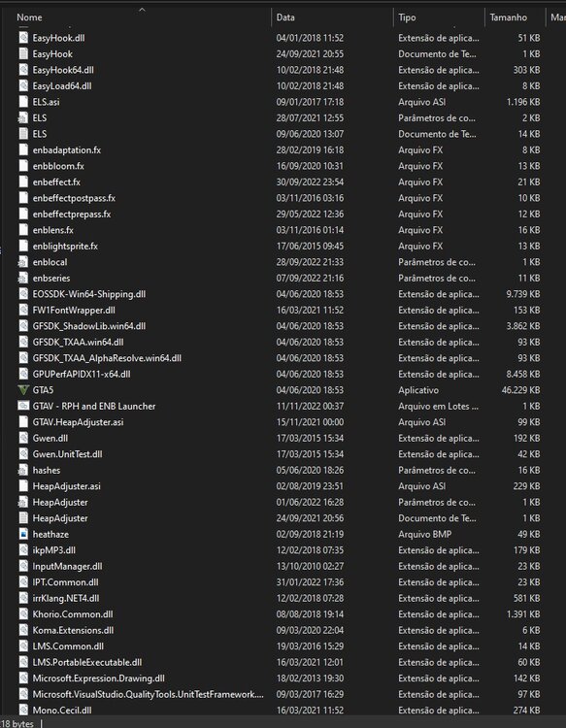Click the irrKlang.NET4.dll file icon
Screen dimensions: 566x728
click(23, 598)
